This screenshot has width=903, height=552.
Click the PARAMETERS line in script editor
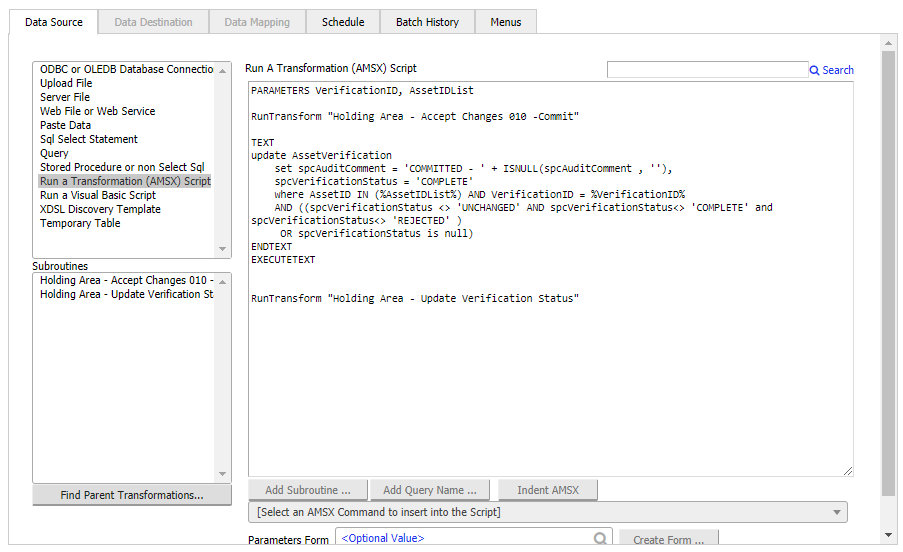[x=362, y=90]
